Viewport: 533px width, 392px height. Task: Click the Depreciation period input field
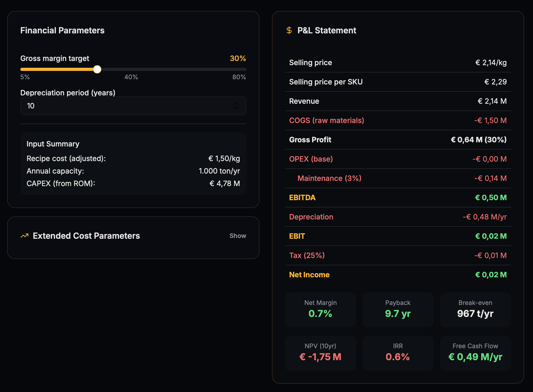pyautogui.click(x=125, y=106)
